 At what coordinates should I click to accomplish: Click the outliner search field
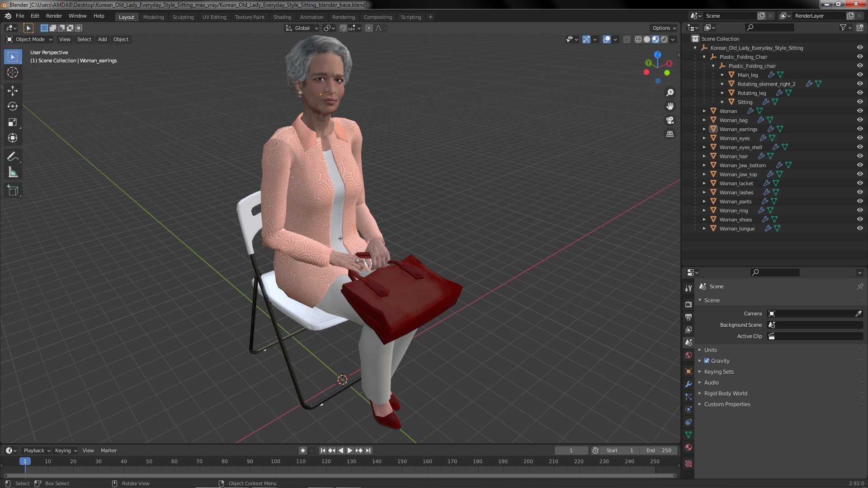pyautogui.click(x=769, y=28)
